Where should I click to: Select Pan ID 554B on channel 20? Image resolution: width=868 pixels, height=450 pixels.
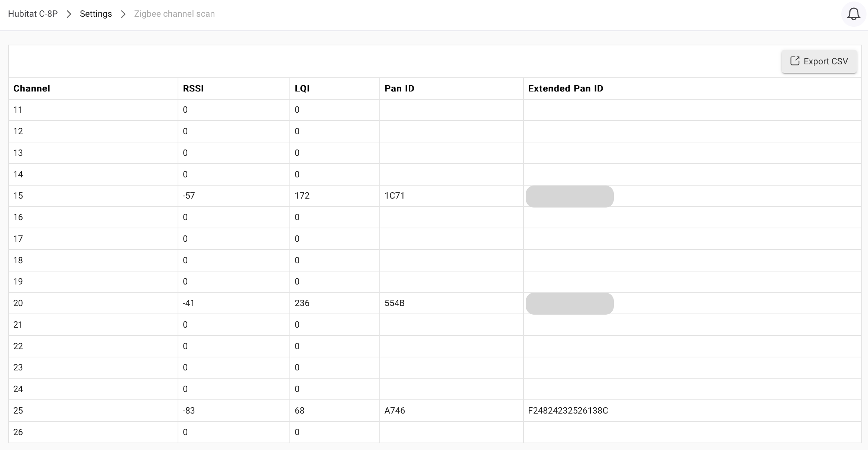coord(394,303)
